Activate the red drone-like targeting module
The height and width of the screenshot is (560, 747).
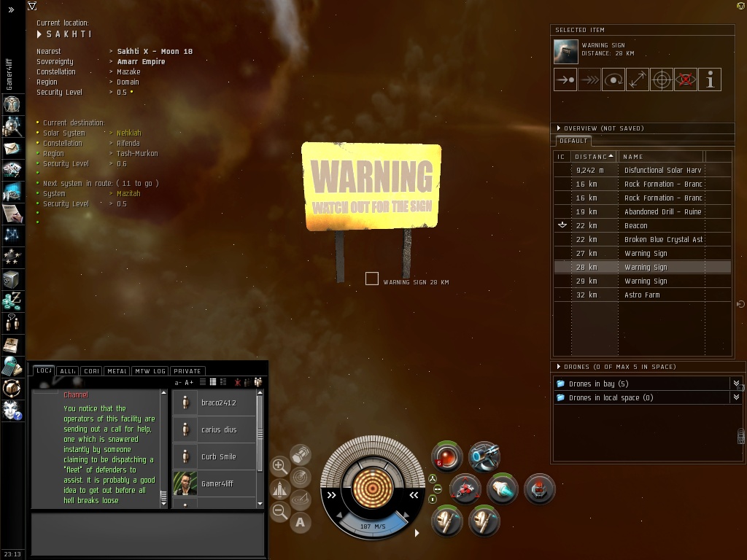(465, 489)
